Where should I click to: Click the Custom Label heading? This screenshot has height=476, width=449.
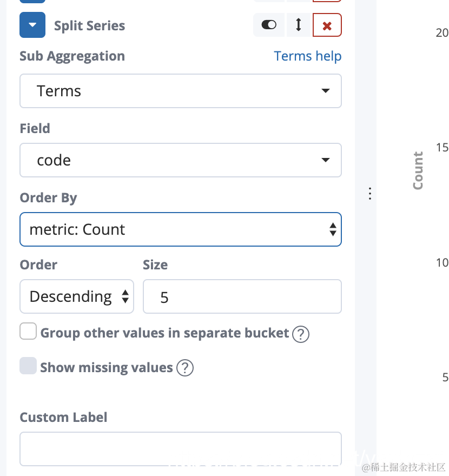point(63,418)
